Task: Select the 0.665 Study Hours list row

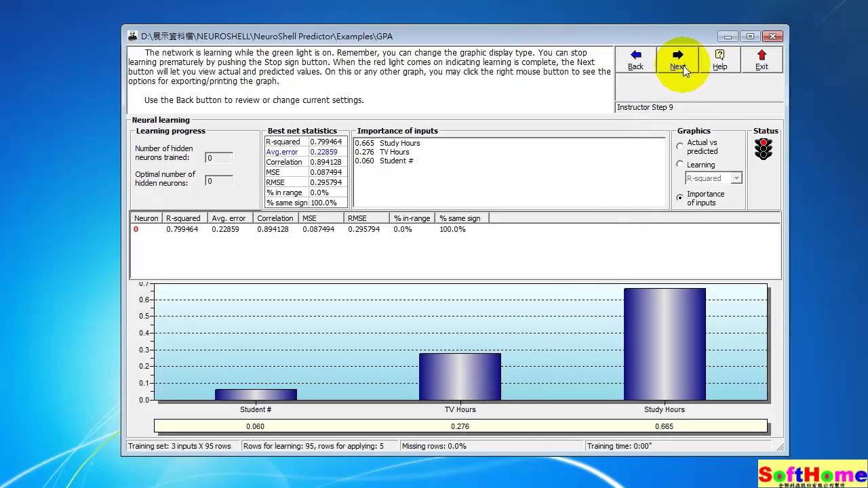Action: 387,143
